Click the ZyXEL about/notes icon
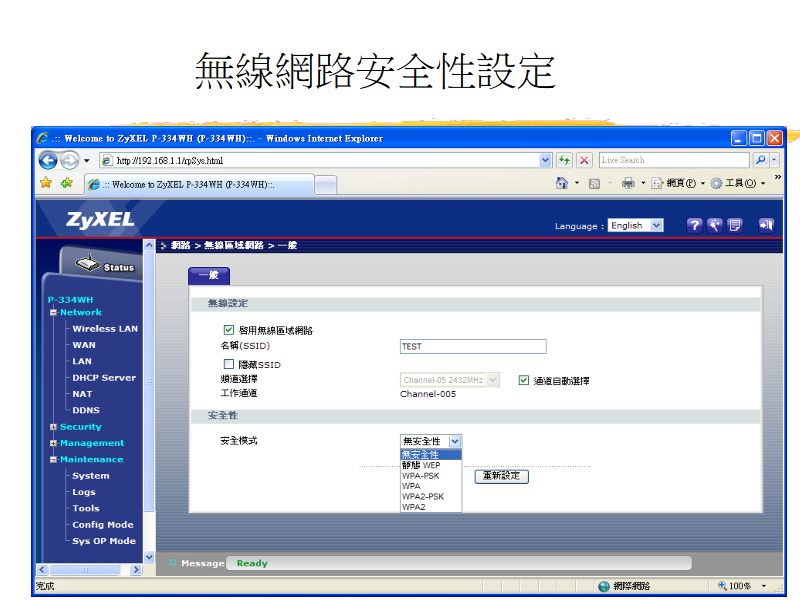Screen dimensions: 800x600 (x=735, y=225)
